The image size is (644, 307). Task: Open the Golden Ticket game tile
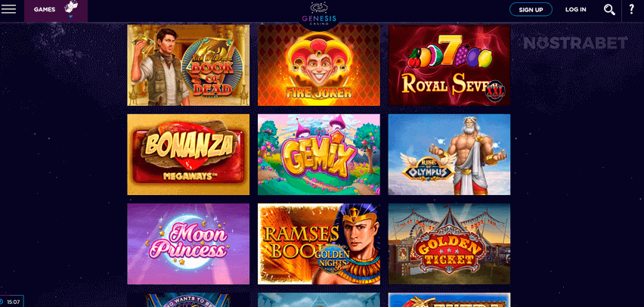coord(449,243)
